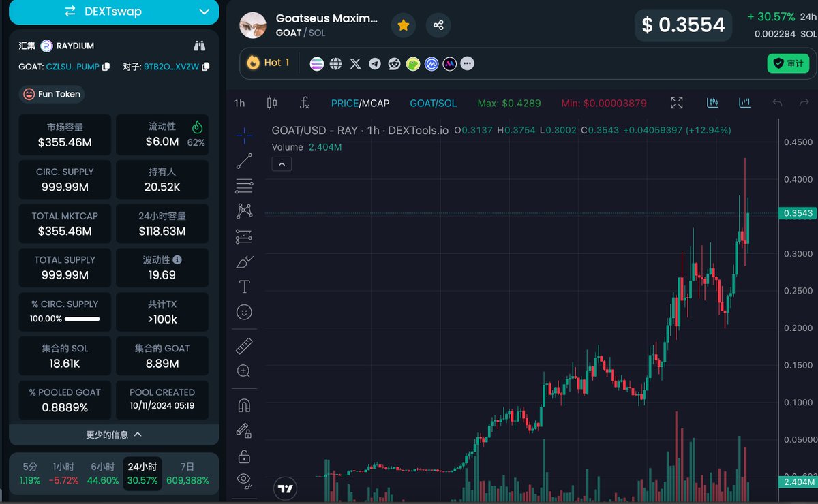Open the purple M listing icon
The height and width of the screenshot is (504, 818).
pos(449,63)
